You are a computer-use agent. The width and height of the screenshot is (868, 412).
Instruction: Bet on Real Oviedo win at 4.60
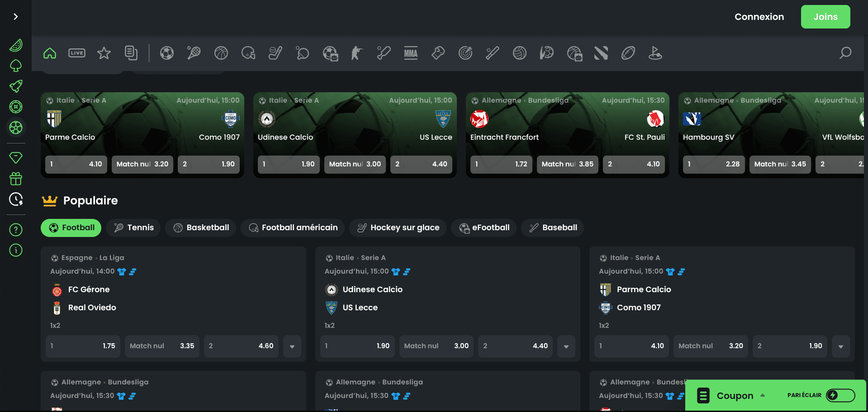241,346
